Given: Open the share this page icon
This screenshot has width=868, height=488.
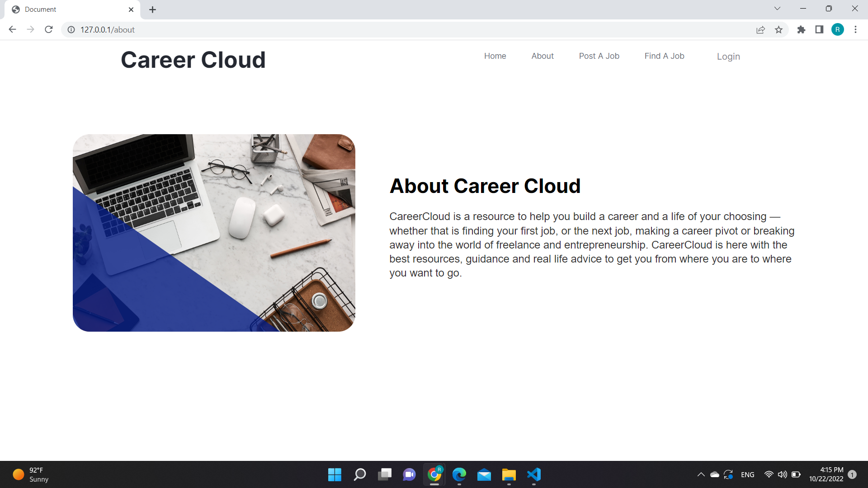Looking at the screenshot, I should 761,29.
